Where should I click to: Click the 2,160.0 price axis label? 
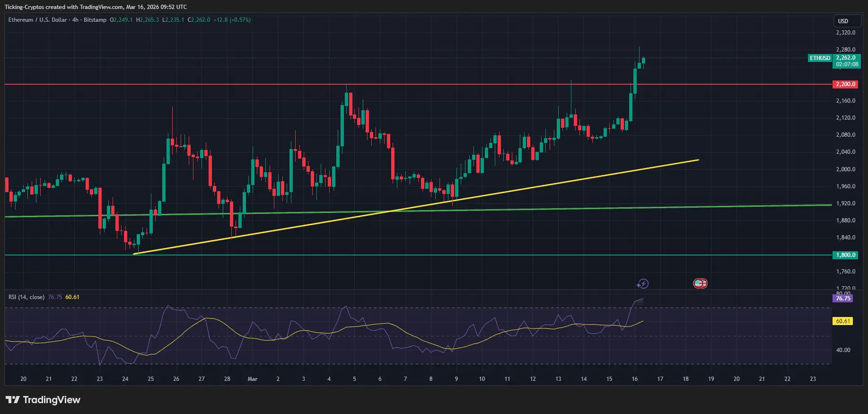coord(846,101)
